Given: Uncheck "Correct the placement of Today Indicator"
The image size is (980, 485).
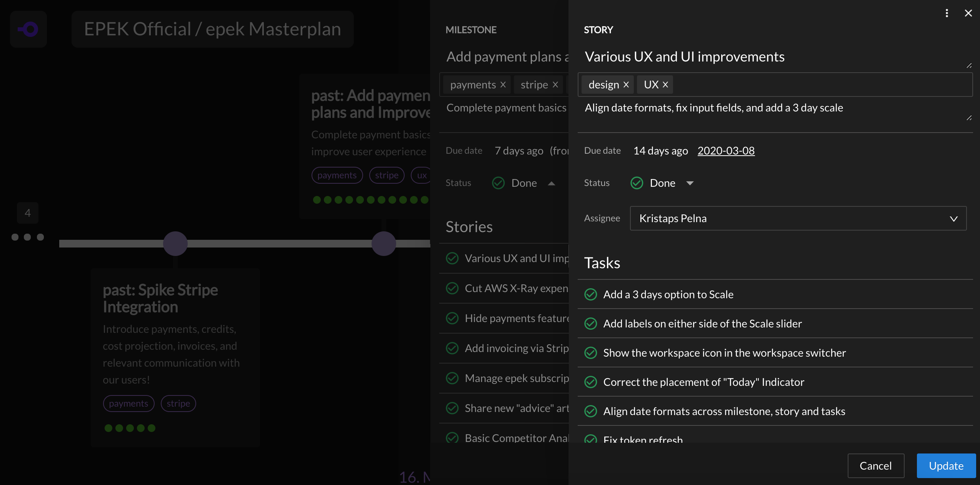Looking at the screenshot, I should coord(590,382).
